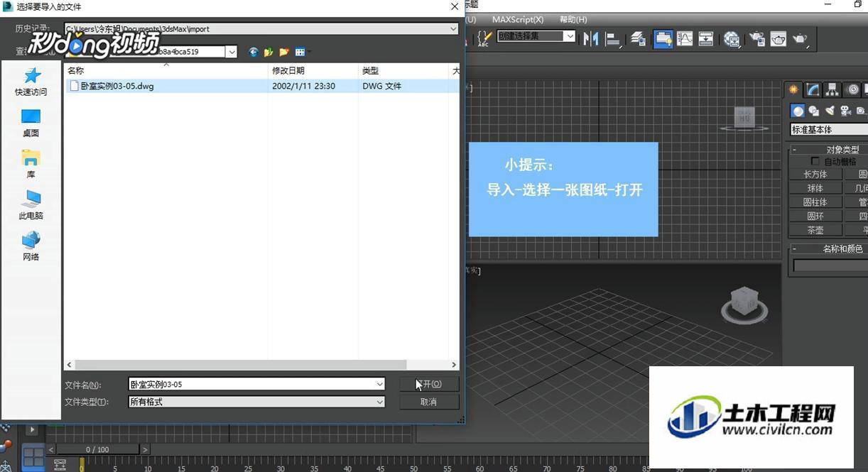Image resolution: width=868 pixels, height=472 pixels.
Task: Click the Render Production teapot icon
Action: (801, 39)
